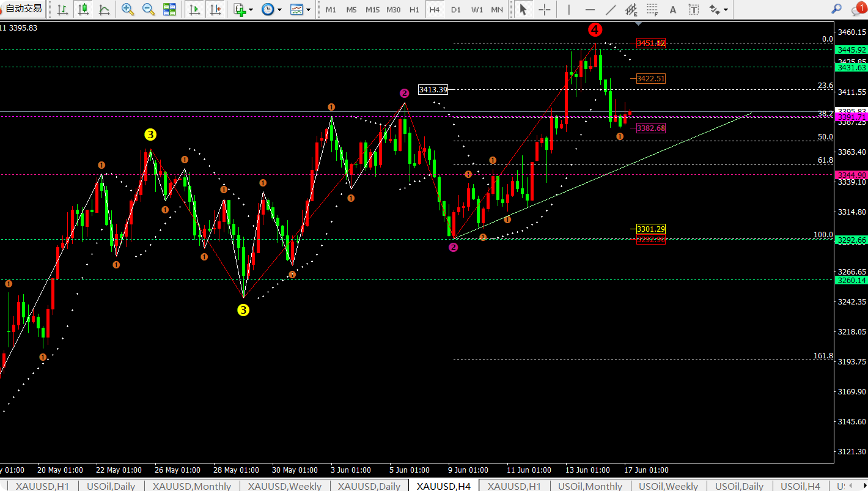Switch timeframe to D1
Viewport: 868px width, 491px height.
[455, 9]
